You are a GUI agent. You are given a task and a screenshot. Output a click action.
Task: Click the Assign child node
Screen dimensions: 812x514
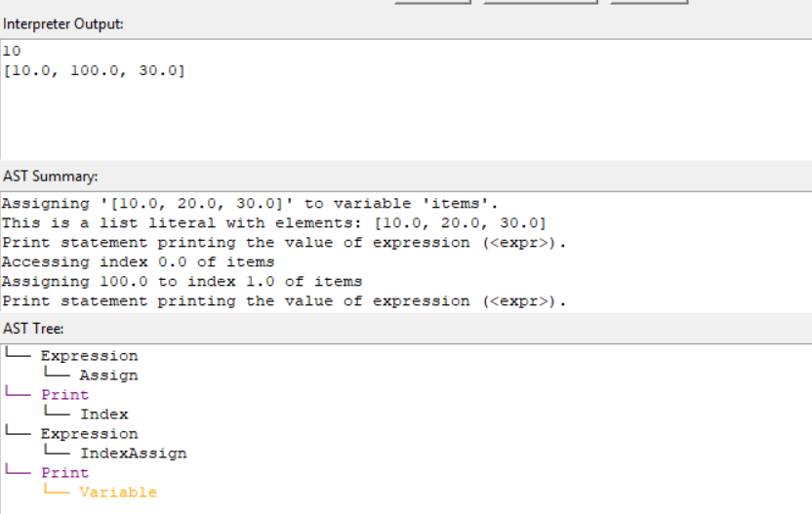click(108, 376)
